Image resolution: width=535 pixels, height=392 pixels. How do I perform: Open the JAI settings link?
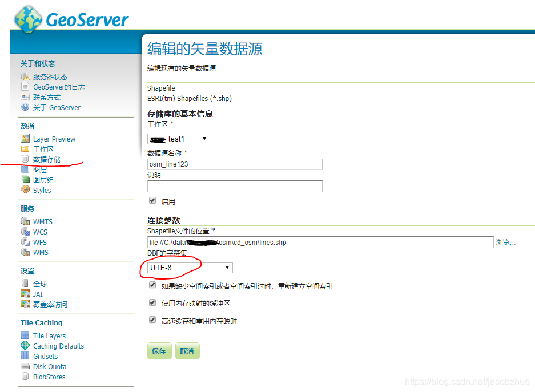[38, 294]
